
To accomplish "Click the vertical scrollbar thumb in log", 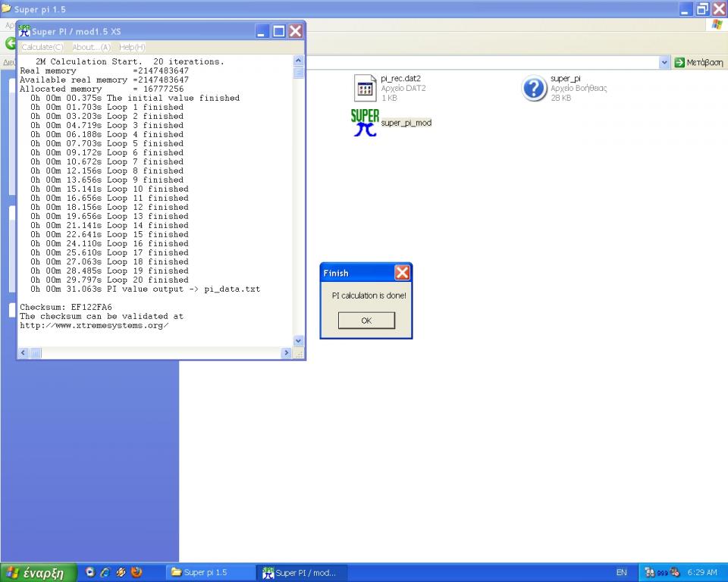I will (x=298, y=73).
